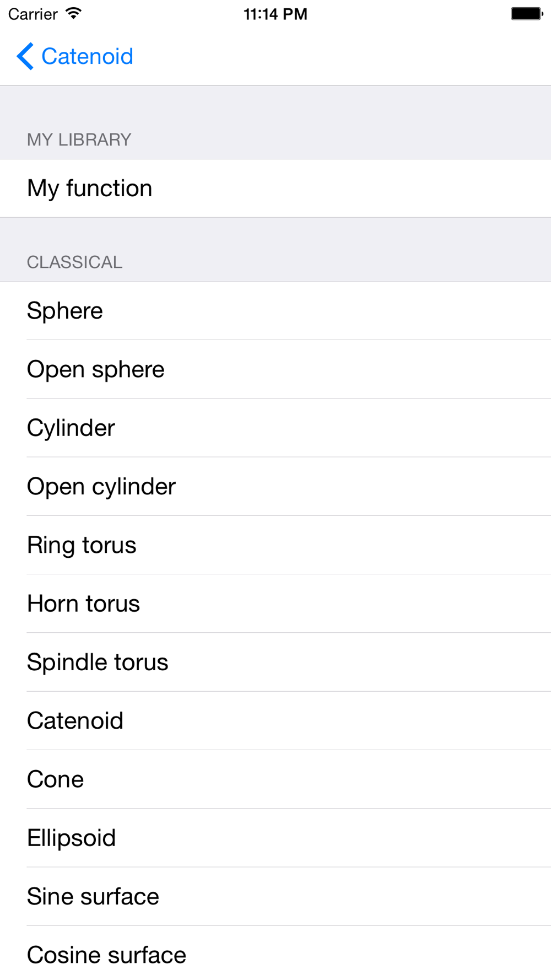Tap the clock in status bar
The height and width of the screenshot is (980, 551).
(275, 14)
